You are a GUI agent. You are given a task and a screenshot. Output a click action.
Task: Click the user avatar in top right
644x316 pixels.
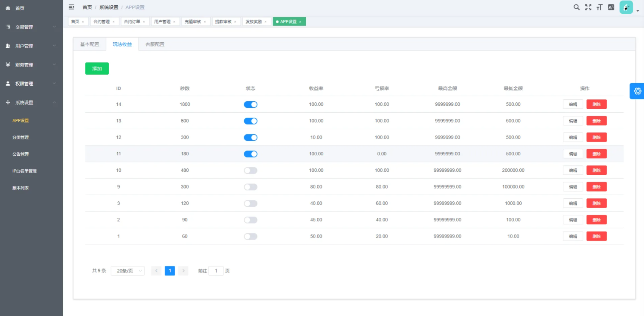626,7
